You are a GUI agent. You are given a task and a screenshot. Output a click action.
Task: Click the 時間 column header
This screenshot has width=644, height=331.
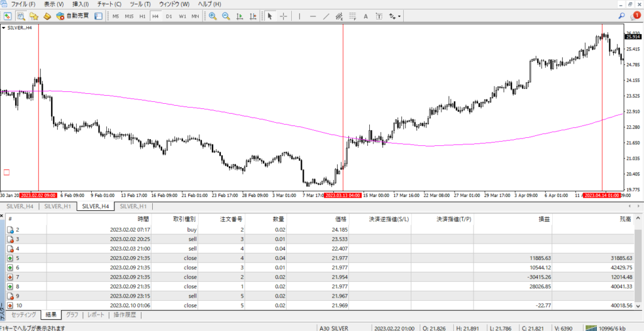tap(142, 219)
